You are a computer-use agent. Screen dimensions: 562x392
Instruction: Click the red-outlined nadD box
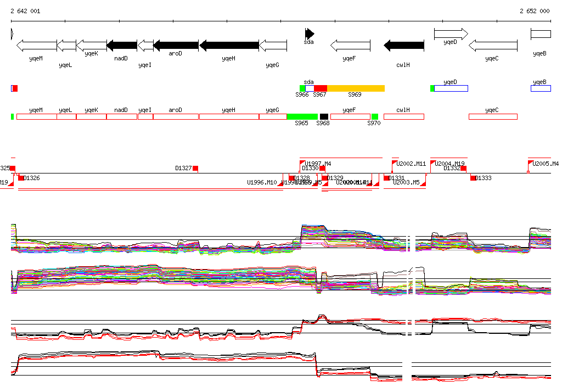tap(122, 116)
